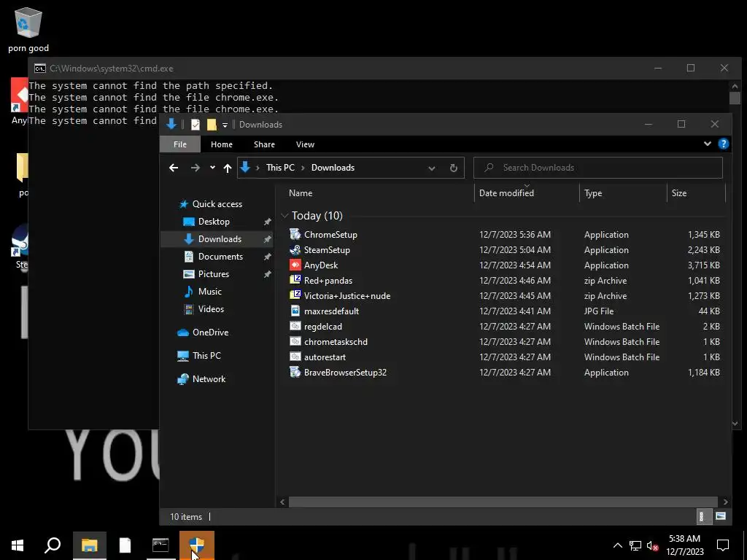Sort by the Type column header

tap(593, 192)
